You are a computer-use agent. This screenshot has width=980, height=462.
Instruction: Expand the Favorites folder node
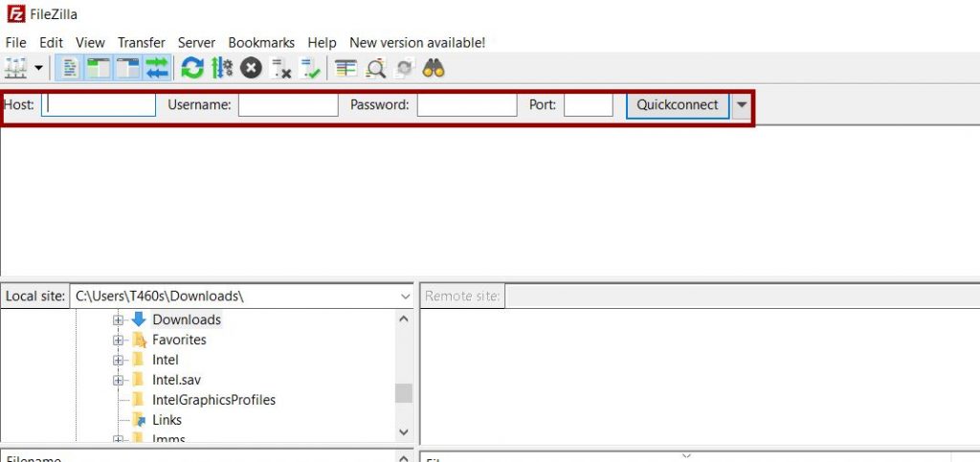pos(118,341)
